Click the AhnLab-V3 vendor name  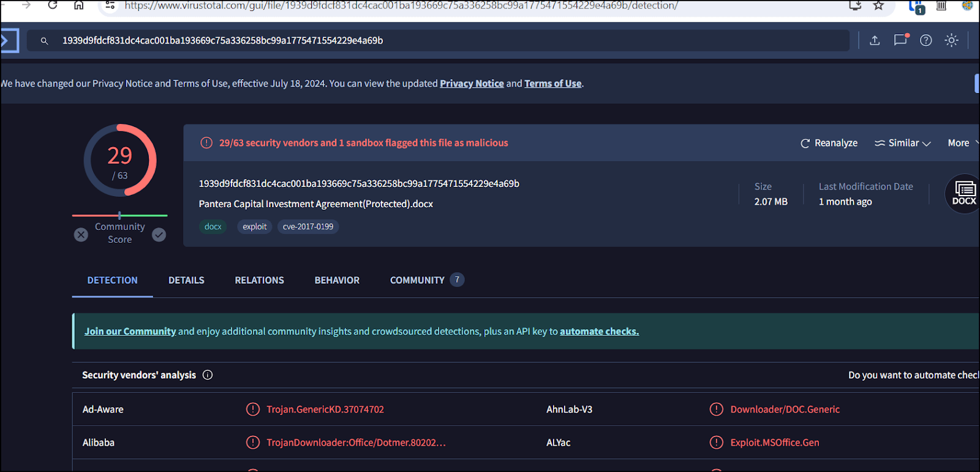[570, 409]
